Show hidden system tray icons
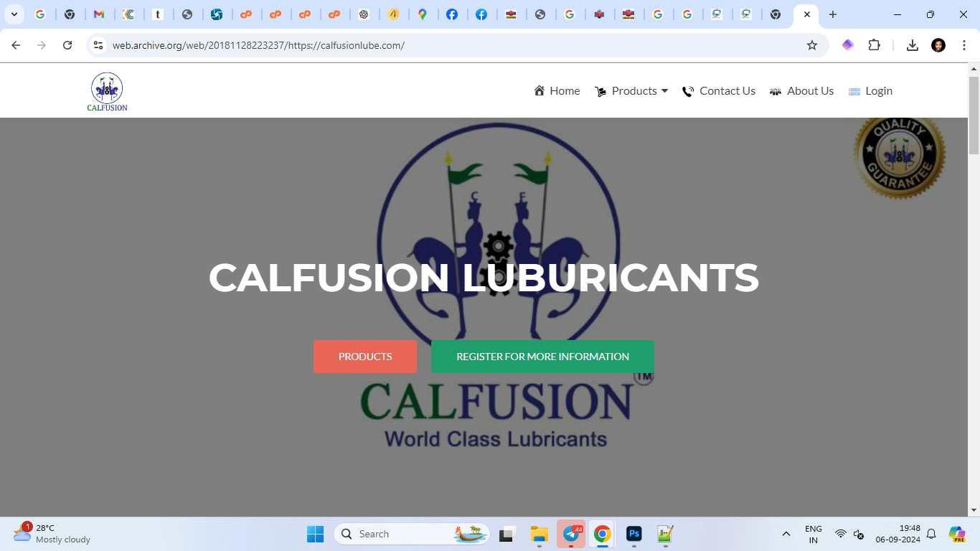980x551 pixels. point(786,534)
